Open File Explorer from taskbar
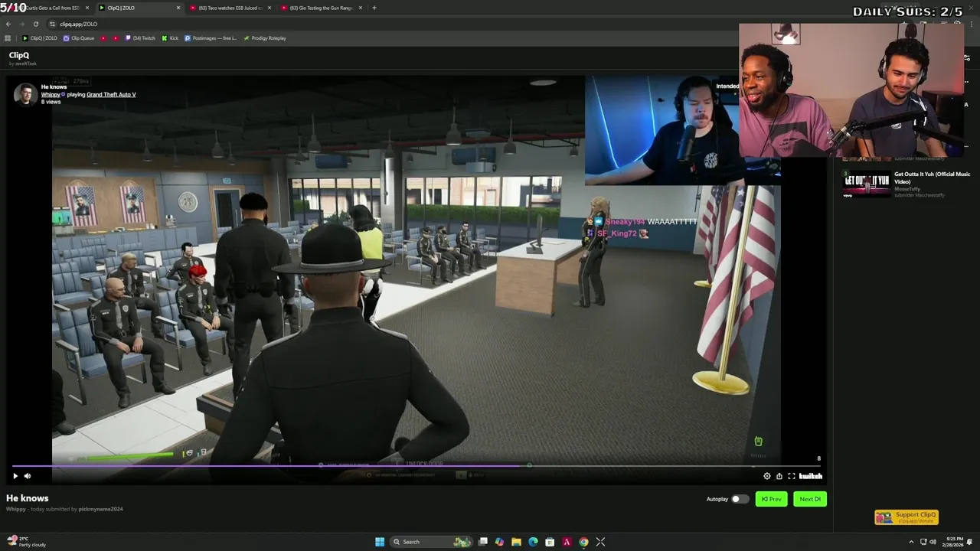 click(x=516, y=542)
